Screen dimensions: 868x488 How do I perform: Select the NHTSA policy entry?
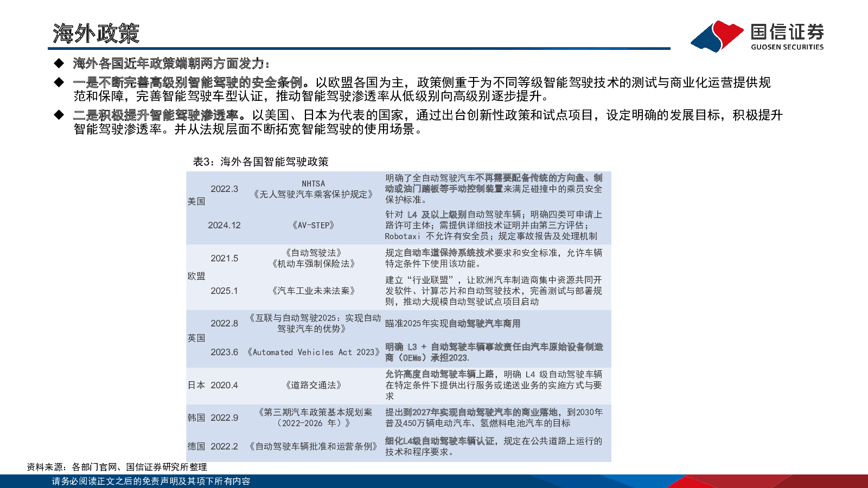[313, 189]
